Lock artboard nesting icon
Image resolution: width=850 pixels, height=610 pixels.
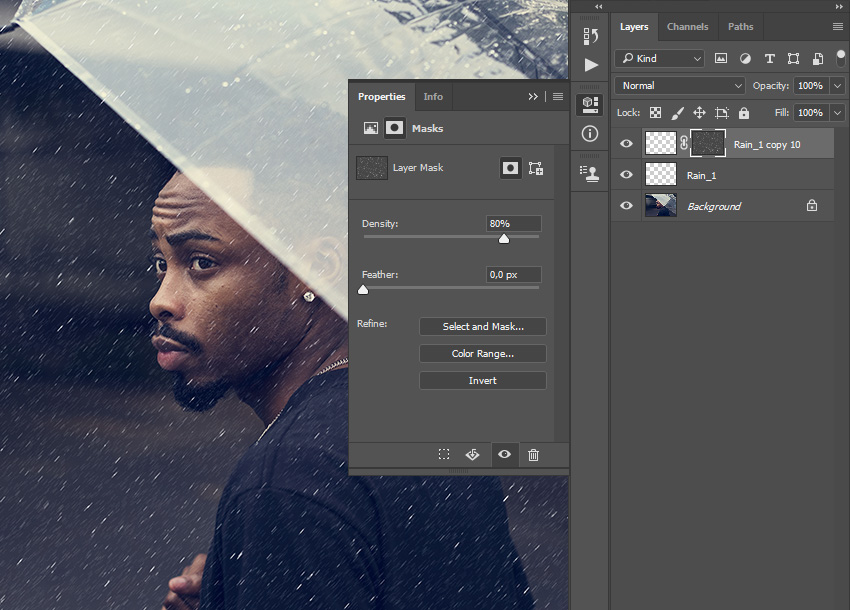[722, 113]
